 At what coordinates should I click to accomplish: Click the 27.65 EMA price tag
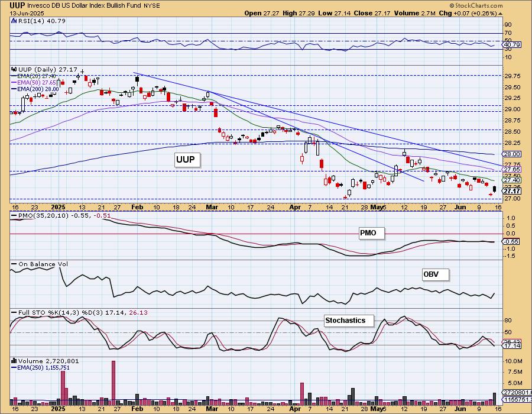[512, 169]
